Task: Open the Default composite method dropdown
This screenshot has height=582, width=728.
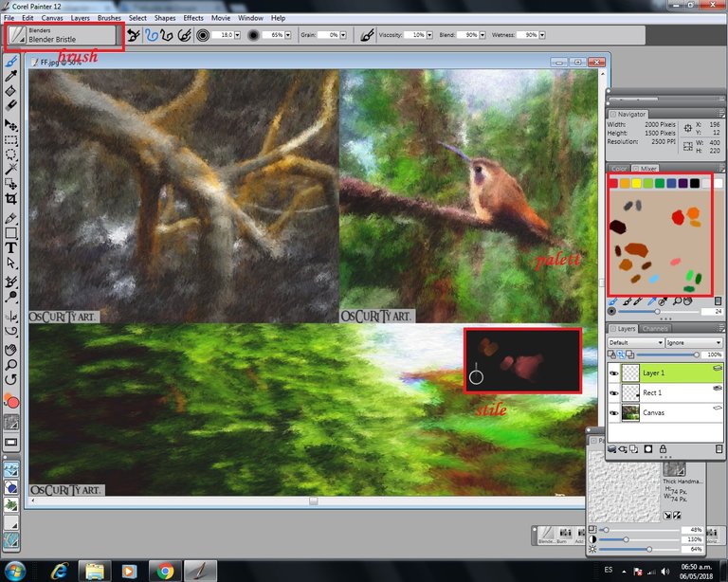Action: (636, 342)
